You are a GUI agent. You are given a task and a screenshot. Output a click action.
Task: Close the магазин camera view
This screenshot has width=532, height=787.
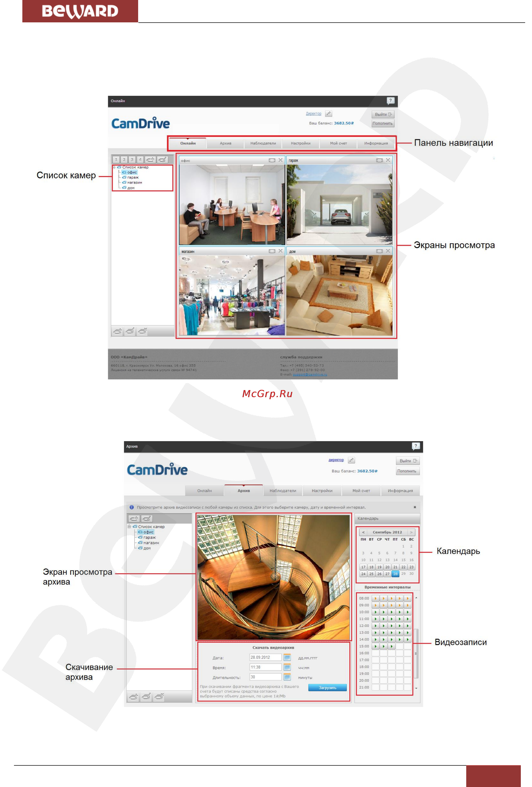(281, 251)
